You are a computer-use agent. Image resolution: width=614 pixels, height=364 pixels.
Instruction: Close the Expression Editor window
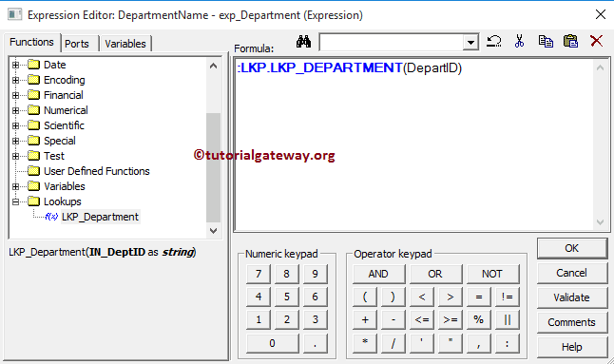[601, 15]
